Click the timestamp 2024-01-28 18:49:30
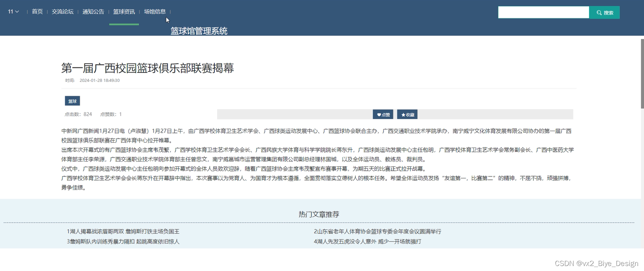644x271 pixels. 100,80
